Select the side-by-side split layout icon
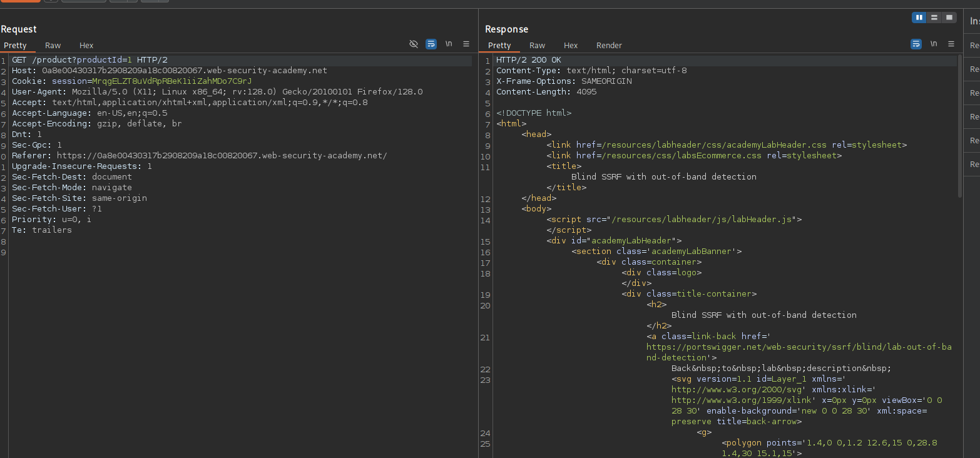This screenshot has height=458, width=980. tap(919, 18)
